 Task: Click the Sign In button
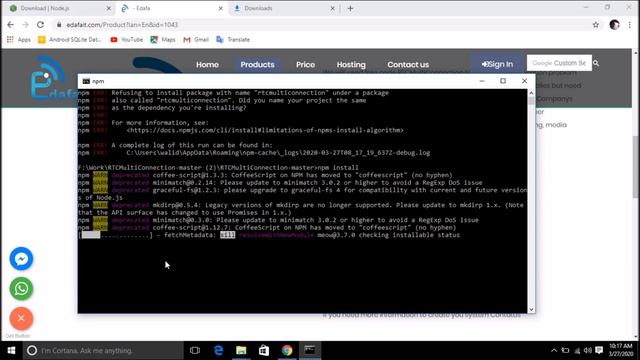(x=497, y=64)
